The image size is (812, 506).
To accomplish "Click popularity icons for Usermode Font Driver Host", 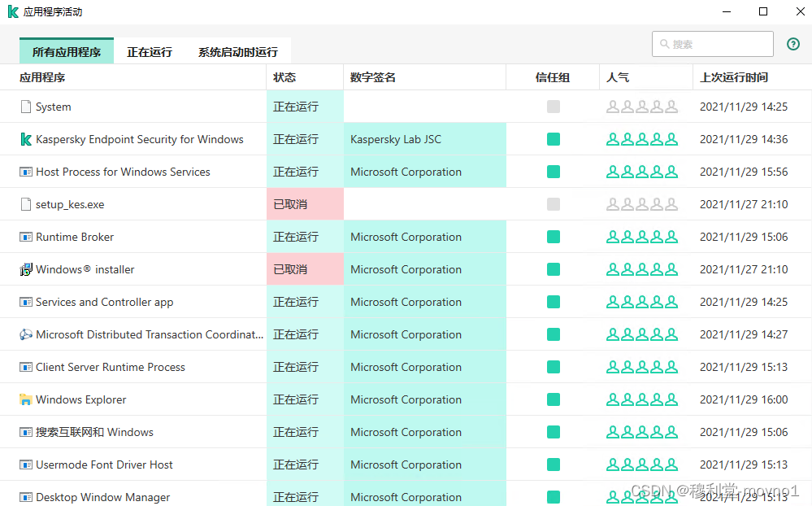I will pyautogui.click(x=641, y=465).
